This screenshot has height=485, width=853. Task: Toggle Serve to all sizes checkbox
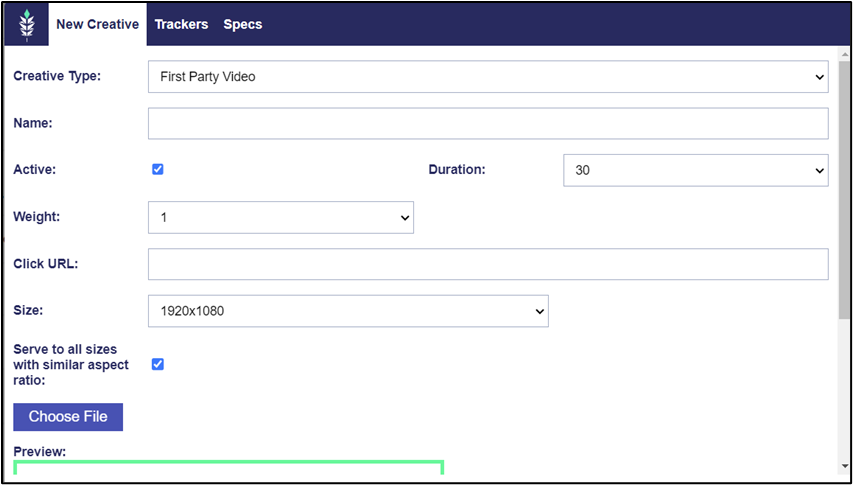pos(158,364)
